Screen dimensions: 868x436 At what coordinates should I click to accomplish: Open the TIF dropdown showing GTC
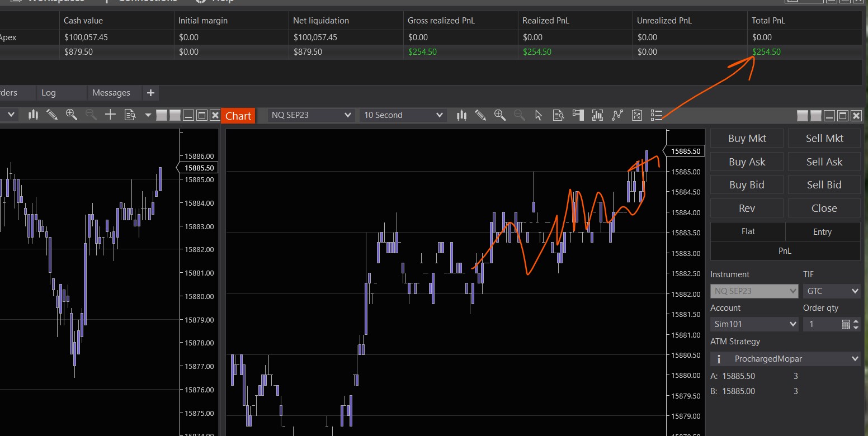[x=832, y=291]
